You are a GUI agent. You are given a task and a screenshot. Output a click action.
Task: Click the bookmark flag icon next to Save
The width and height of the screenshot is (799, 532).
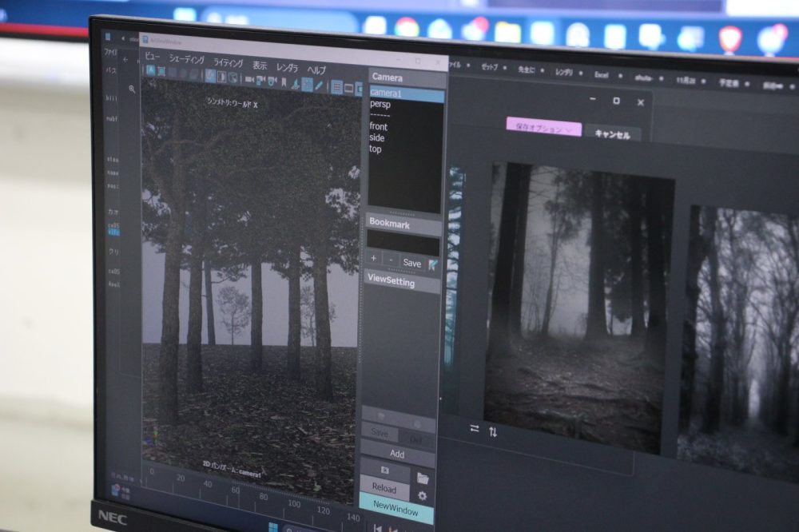point(432,263)
